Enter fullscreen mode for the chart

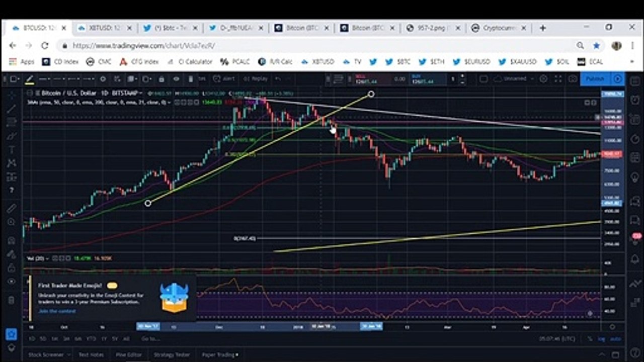[558, 79]
